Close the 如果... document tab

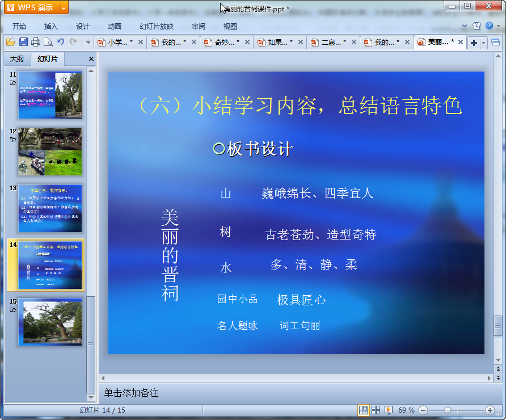(301, 43)
